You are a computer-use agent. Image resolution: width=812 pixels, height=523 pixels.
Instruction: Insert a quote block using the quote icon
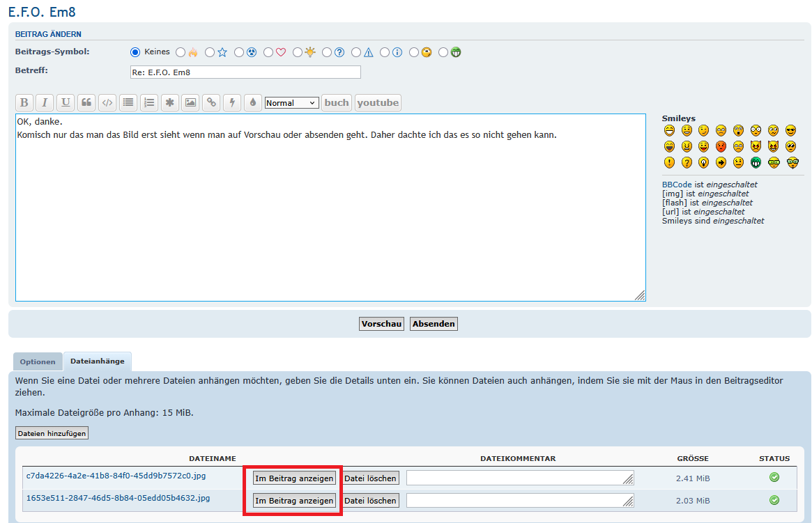(x=86, y=103)
